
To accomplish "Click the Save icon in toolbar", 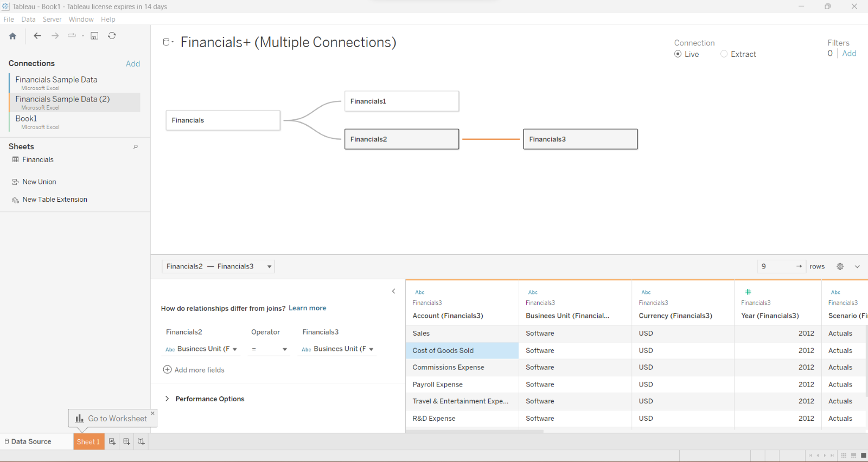I will pos(94,36).
